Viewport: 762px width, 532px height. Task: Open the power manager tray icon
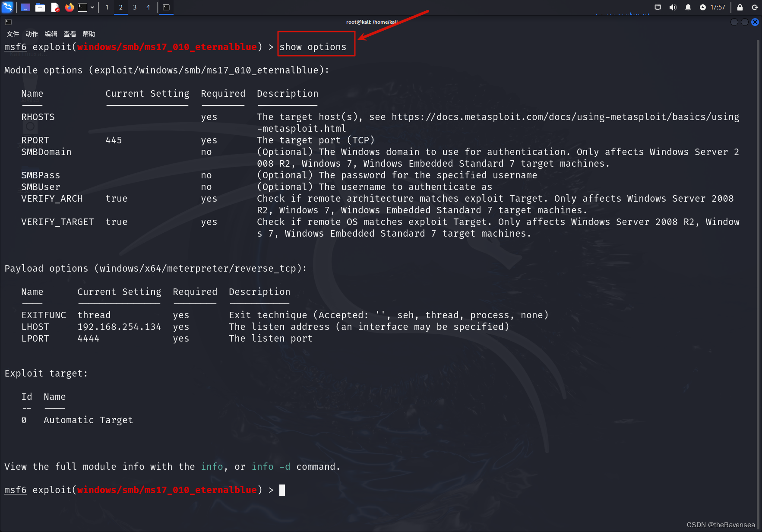(x=703, y=7)
